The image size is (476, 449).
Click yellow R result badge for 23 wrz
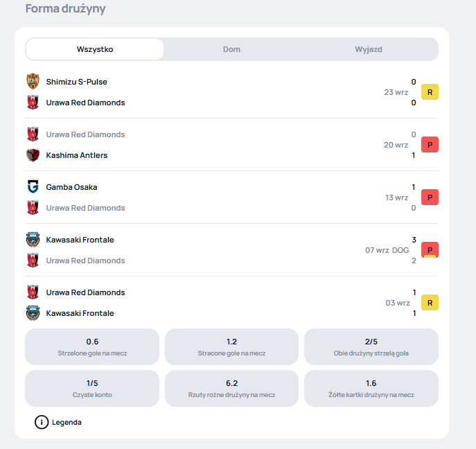pos(430,92)
